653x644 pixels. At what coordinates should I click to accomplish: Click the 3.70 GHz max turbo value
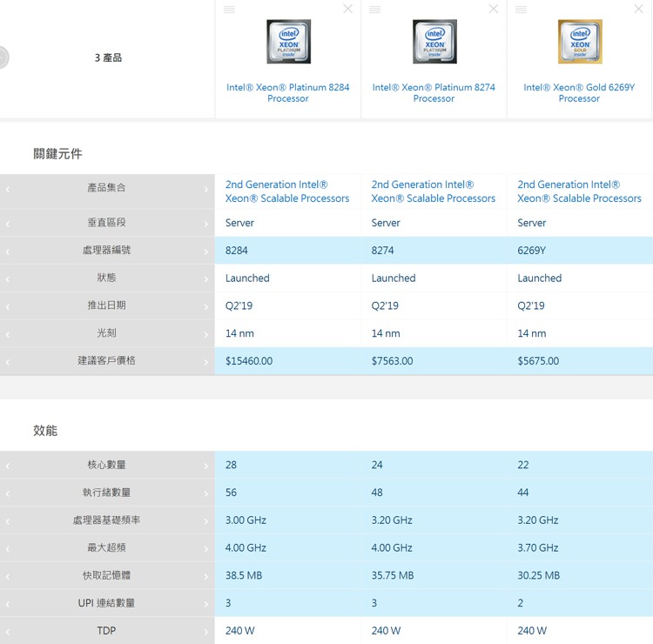(x=538, y=548)
